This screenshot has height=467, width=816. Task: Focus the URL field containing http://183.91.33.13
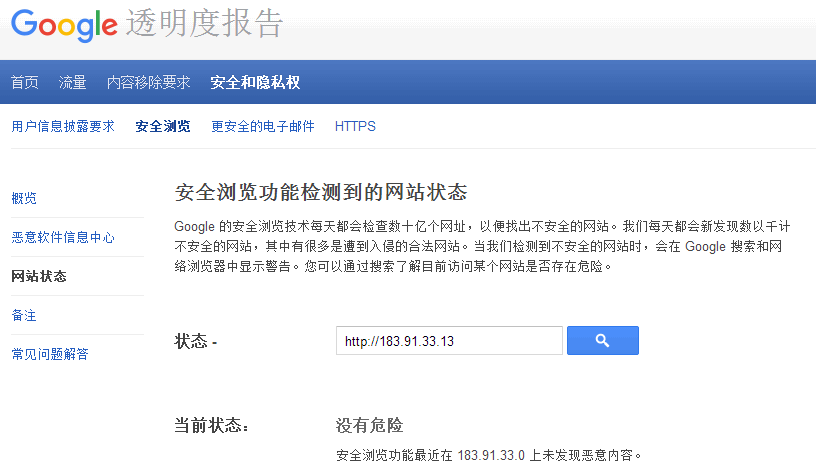pos(449,341)
